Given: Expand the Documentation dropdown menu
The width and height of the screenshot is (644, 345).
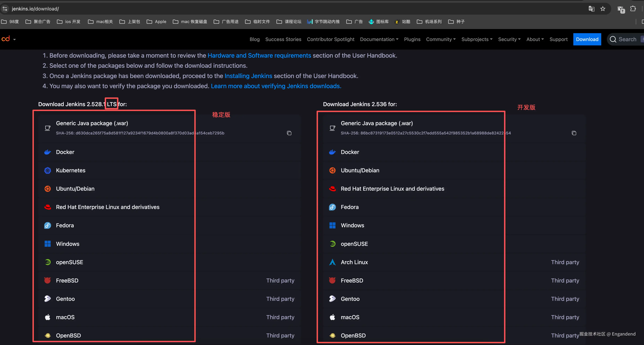Looking at the screenshot, I should coord(379,39).
